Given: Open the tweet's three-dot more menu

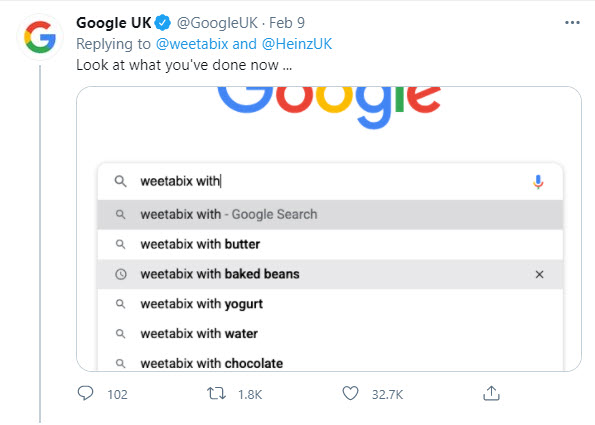Looking at the screenshot, I should coord(572,23).
